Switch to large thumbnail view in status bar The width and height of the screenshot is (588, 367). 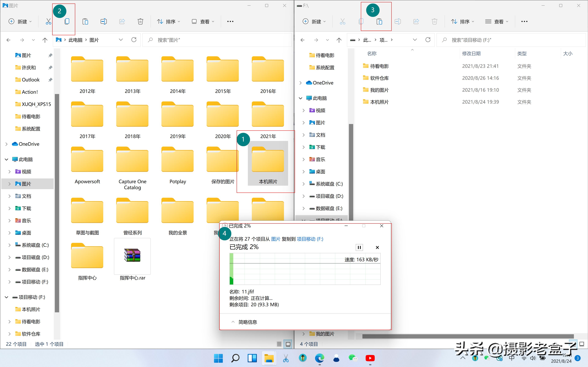(288, 344)
